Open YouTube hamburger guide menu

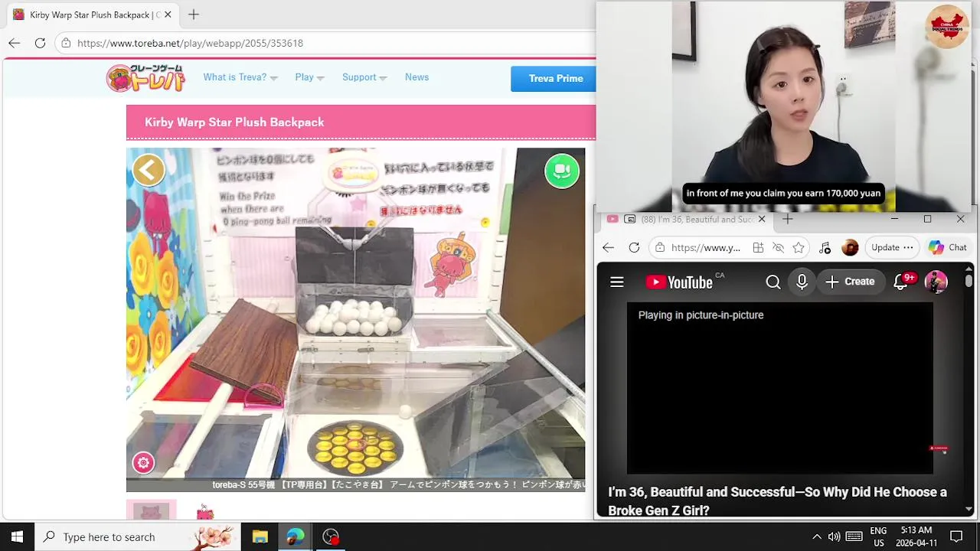(616, 282)
